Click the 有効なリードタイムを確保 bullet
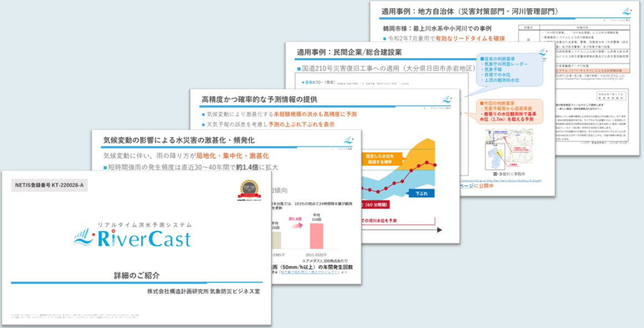This screenshot has height=328, width=644. click(444, 39)
